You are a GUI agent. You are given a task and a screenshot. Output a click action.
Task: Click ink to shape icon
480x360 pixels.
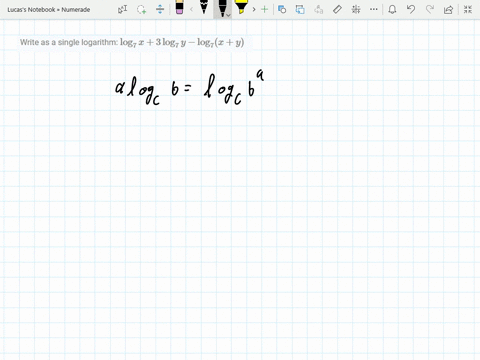(300, 9)
